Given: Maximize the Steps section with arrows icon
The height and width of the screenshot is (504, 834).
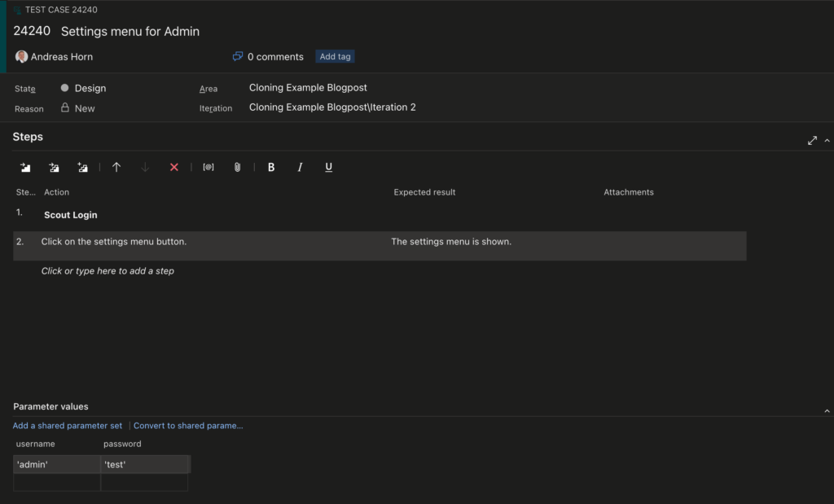Looking at the screenshot, I should (x=812, y=140).
